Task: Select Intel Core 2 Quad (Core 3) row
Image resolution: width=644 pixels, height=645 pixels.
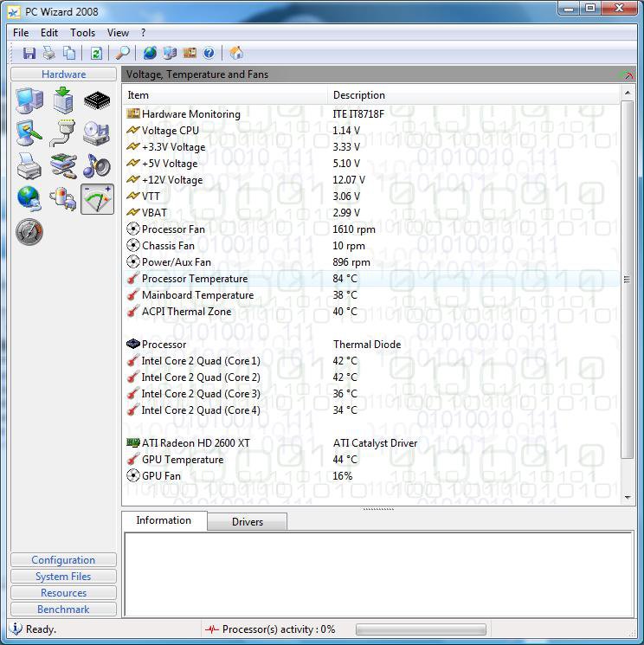Action: tap(371, 394)
